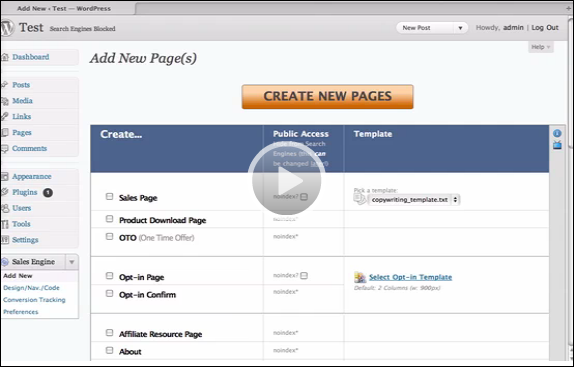Click the CREATE NEW PAGES button

pos(328,97)
